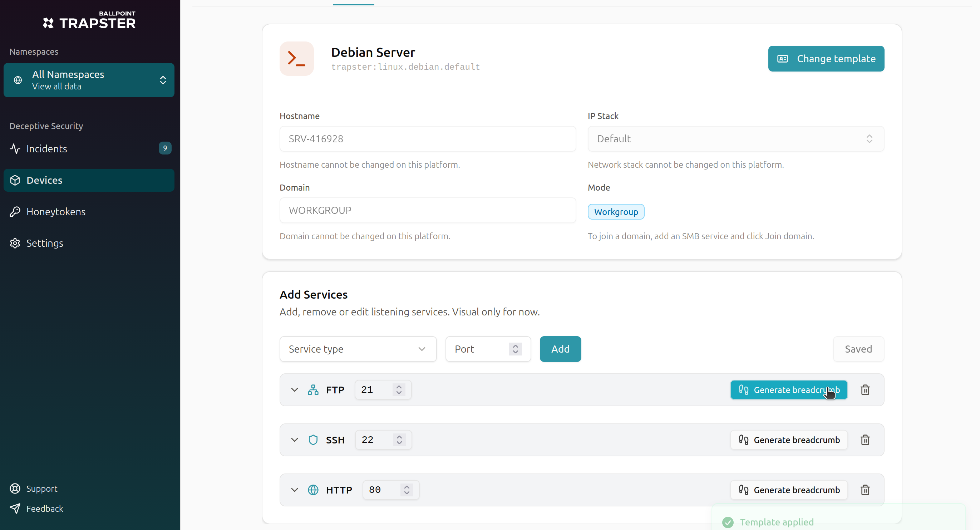Click the Debian Server terminal icon

point(297,59)
